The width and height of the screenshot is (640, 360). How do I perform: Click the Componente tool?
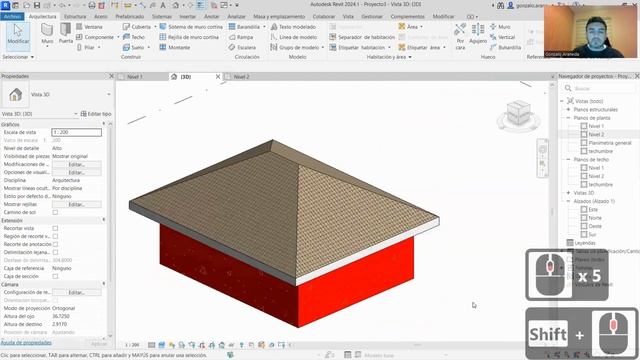96,37
